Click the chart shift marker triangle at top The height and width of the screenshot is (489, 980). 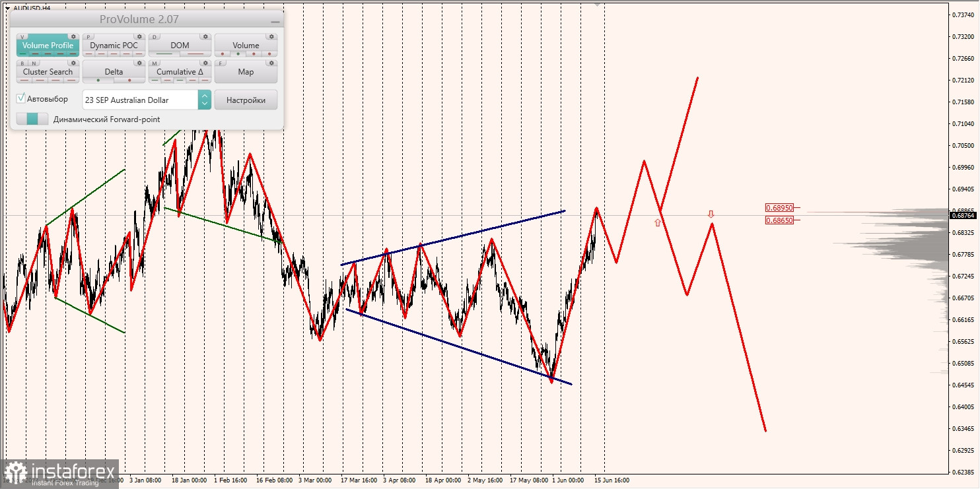pyautogui.click(x=598, y=4)
